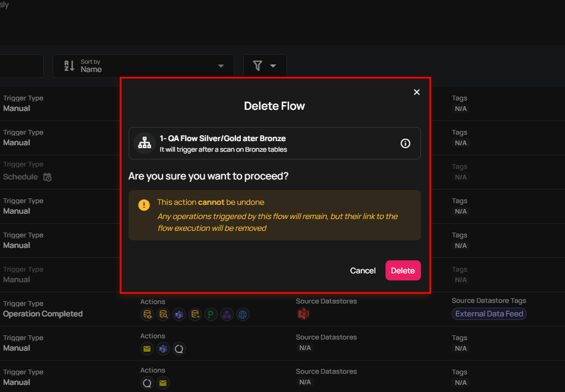This screenshot has width=565, height=392.
Task: Click the first database action icon in Operation Completed row
Action: click(x=147, y=315)
